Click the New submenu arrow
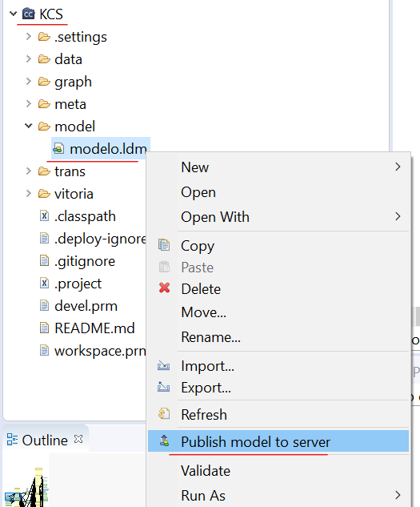The width and height of the screenshot is (420, 507). [398, 167]
